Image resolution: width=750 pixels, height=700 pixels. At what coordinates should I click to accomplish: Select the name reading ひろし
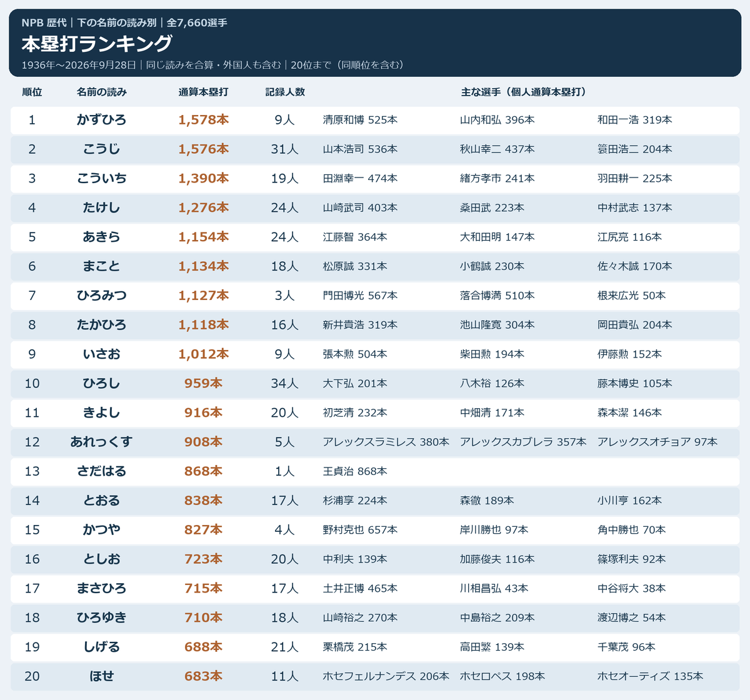(102, 384)
